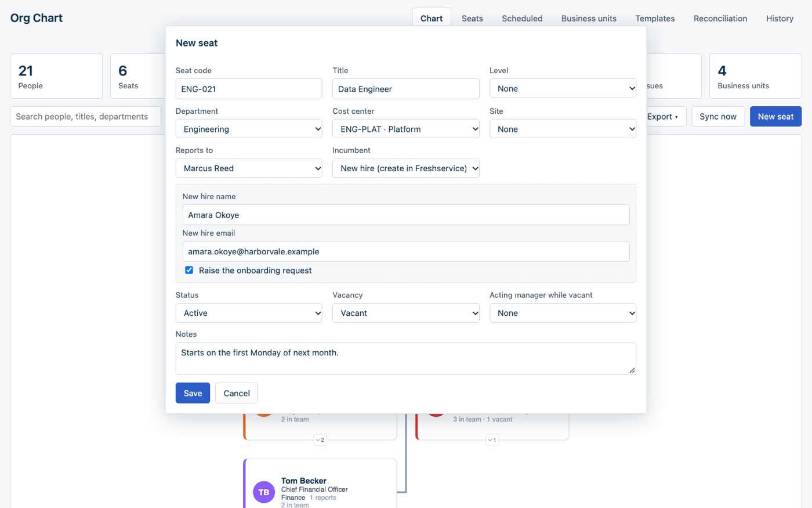Open the History tab
The height and width of the screenshot is (508, 812).
[x=780, y=18]
